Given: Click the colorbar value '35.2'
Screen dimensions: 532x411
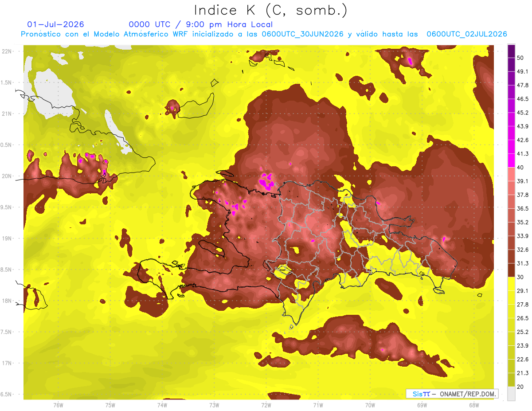Looking at the screenshot, I should [523, 222].
